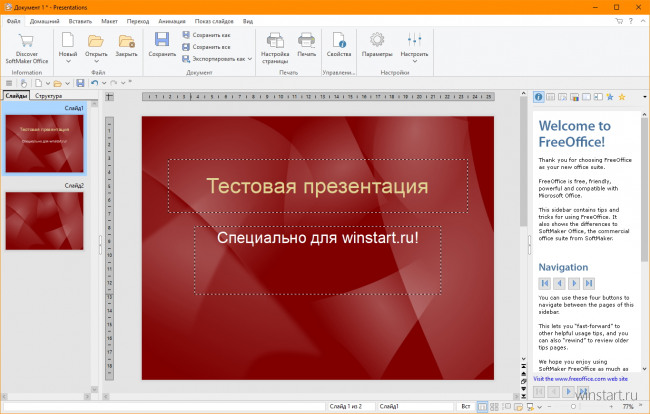Select the Слайды panel tab
This screenshot has height=414, width=650.
(16, 96)
